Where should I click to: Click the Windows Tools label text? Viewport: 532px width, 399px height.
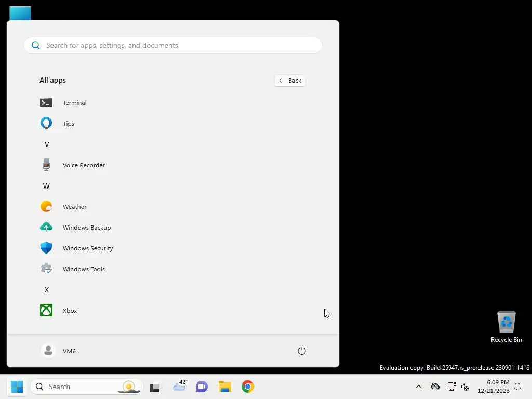(84, 269)
